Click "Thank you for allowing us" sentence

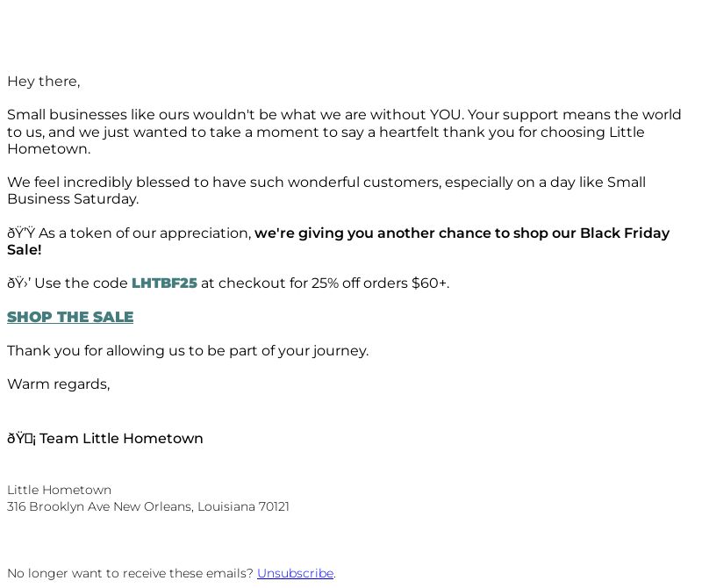click(x=188, y=351)
